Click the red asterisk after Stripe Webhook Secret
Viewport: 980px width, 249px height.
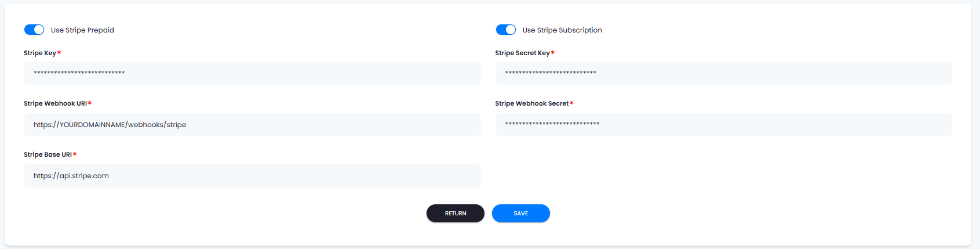571,103
